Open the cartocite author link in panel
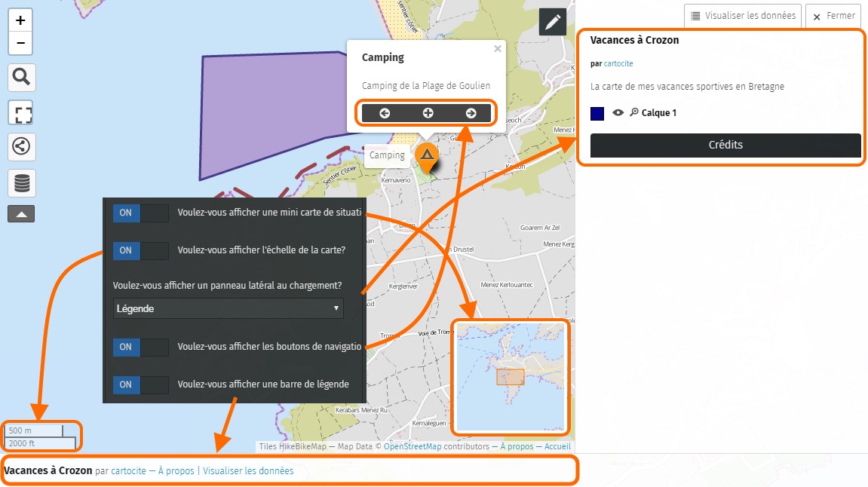The image size is (868, 487). tap(618, 64)
